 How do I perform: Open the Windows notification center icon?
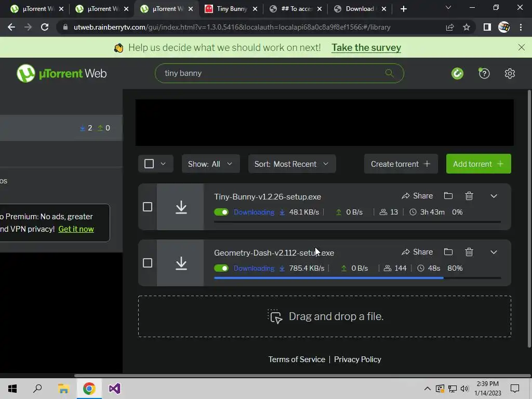(515, 389)
